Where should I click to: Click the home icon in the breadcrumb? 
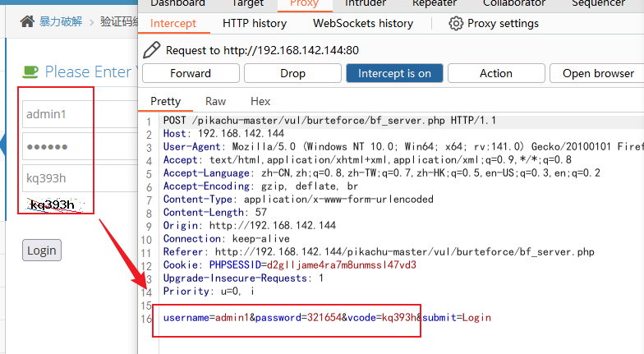(x=27, y=21)
